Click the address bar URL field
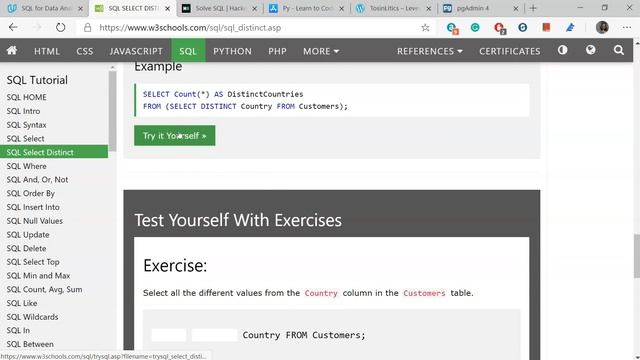Image resolution: width=640 pixels, height=360 pixels. (x=257, y=28)
